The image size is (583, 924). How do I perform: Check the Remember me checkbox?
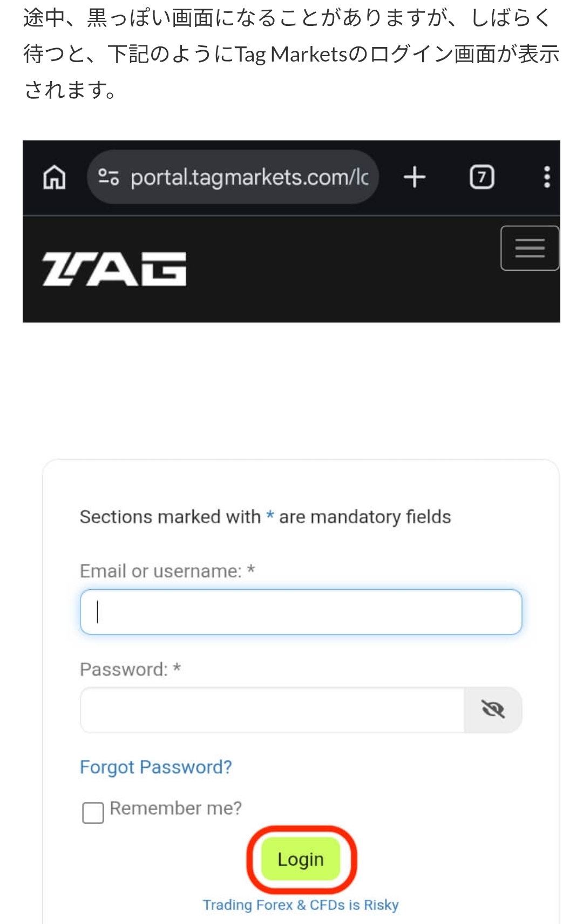(93, 813)
